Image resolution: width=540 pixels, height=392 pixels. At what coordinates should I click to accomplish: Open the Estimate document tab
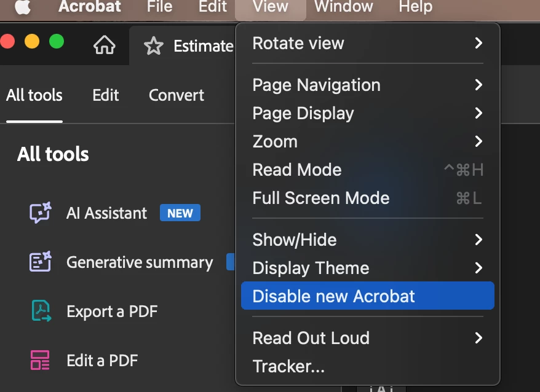click(203, 45)
